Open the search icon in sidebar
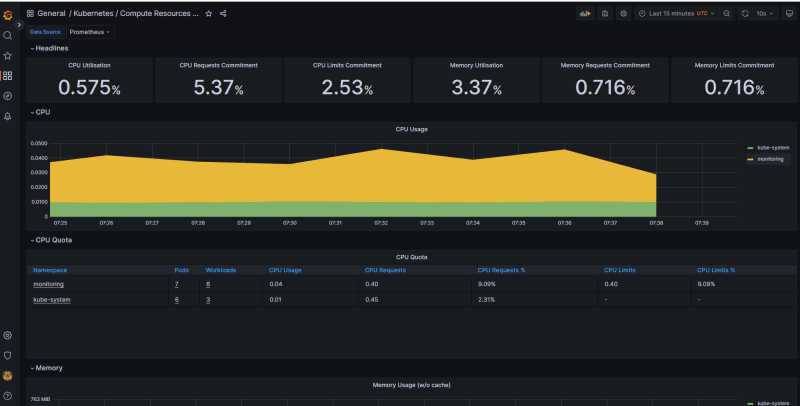The image size is (800, 406). (x=8, y=35)
